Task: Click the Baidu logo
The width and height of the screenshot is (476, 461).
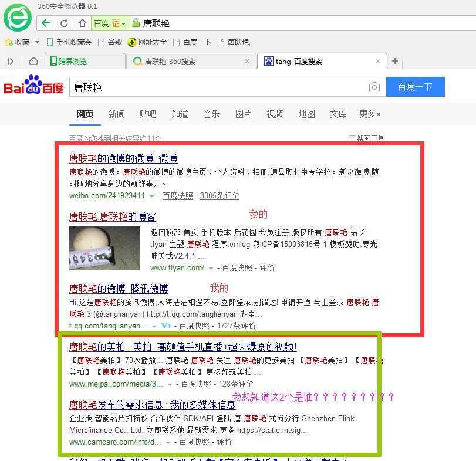Action: point(33,85)
